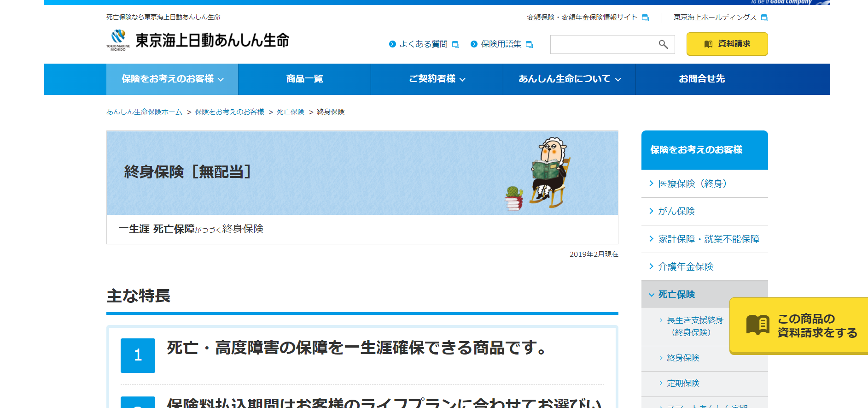Open 変額保険・変額年金保険情報サイト link

tap(582, 18)
